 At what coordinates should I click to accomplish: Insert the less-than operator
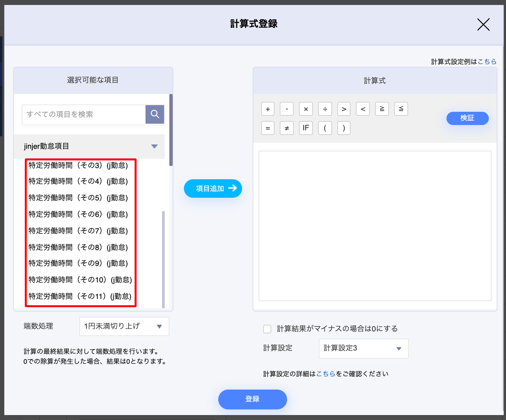click(x=363, y=109)
